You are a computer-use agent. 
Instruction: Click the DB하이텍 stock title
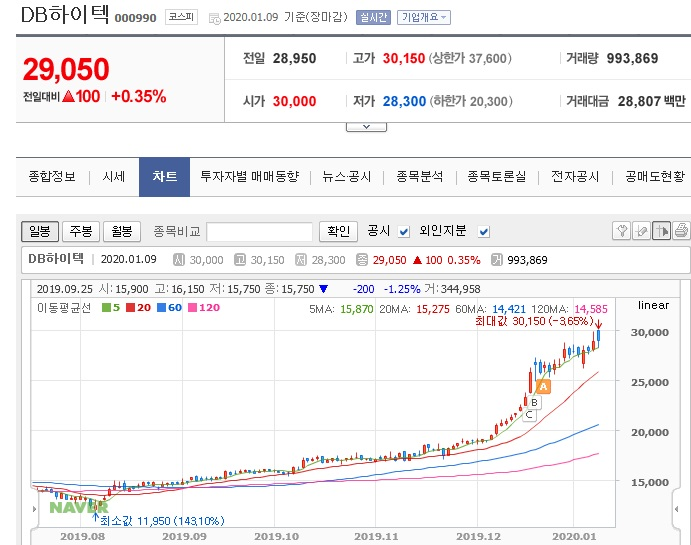(x=65, y=14)
